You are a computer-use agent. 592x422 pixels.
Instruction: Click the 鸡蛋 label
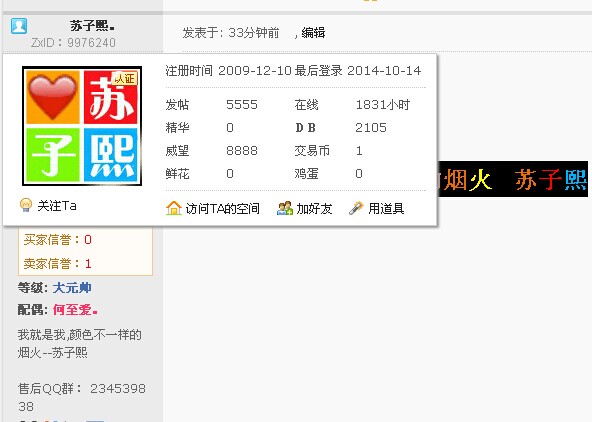point(306,174)
